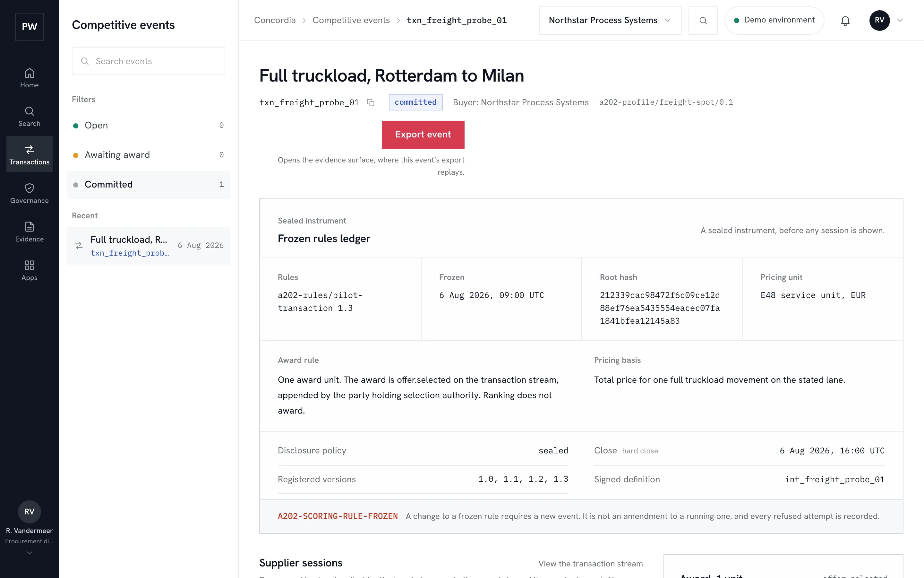Click signed definition int_freight_probe_01

pyautogui.click(x=835, y=479)
